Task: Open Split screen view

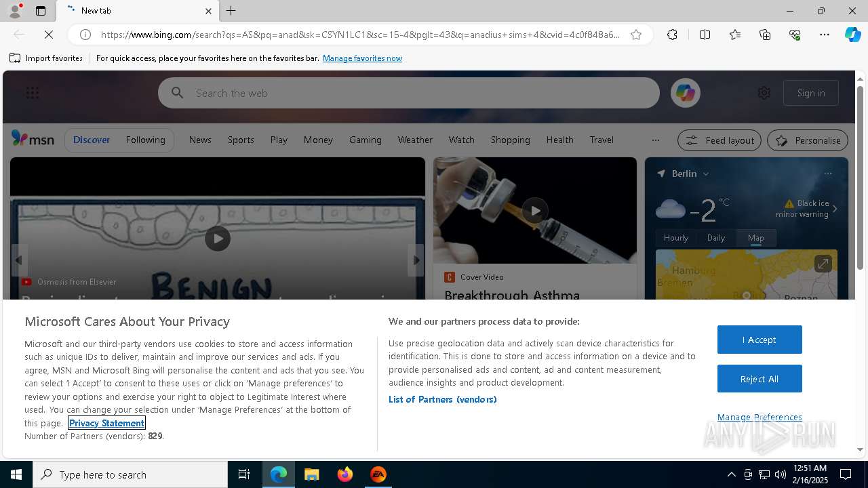Action: (705, 35)
